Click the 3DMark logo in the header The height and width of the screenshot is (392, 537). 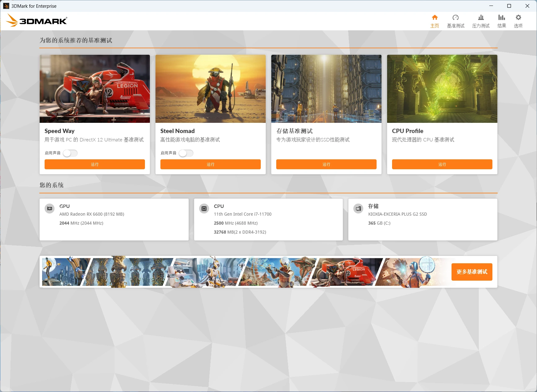pyautogui.click(x=37, y=20)
